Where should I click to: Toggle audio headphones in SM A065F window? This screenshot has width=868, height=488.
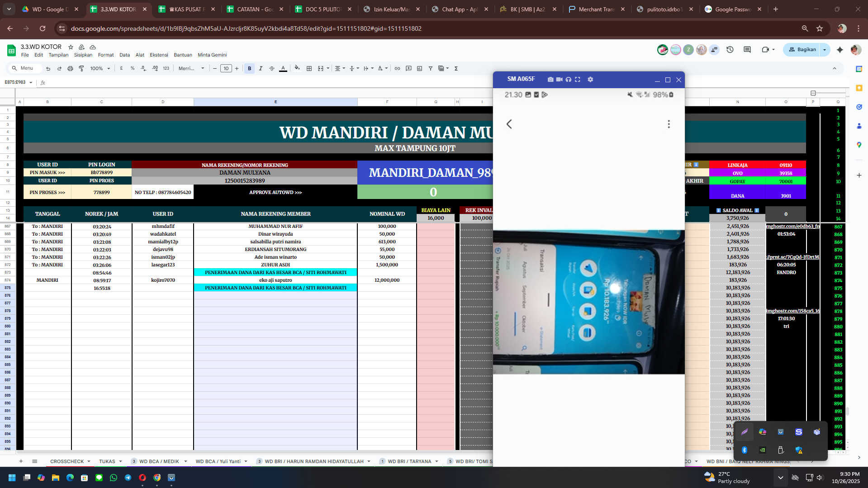pyautogui.click(x=569, y=80)
